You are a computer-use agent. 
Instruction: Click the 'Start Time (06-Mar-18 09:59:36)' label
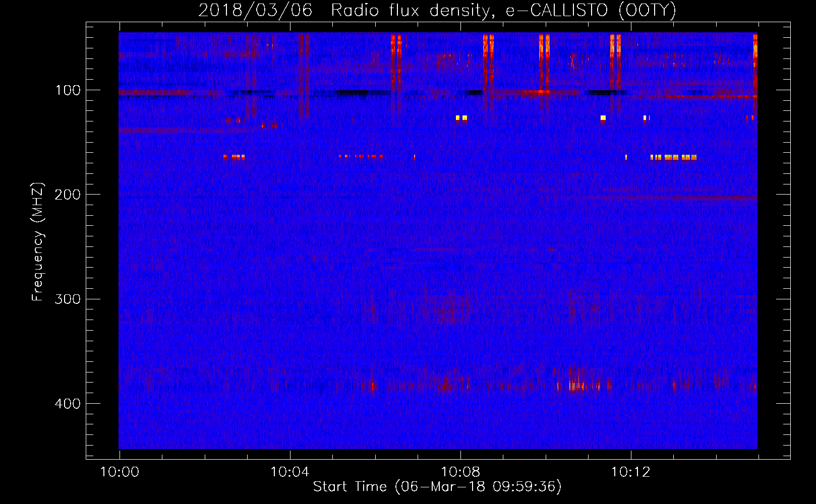click(437, 487)
